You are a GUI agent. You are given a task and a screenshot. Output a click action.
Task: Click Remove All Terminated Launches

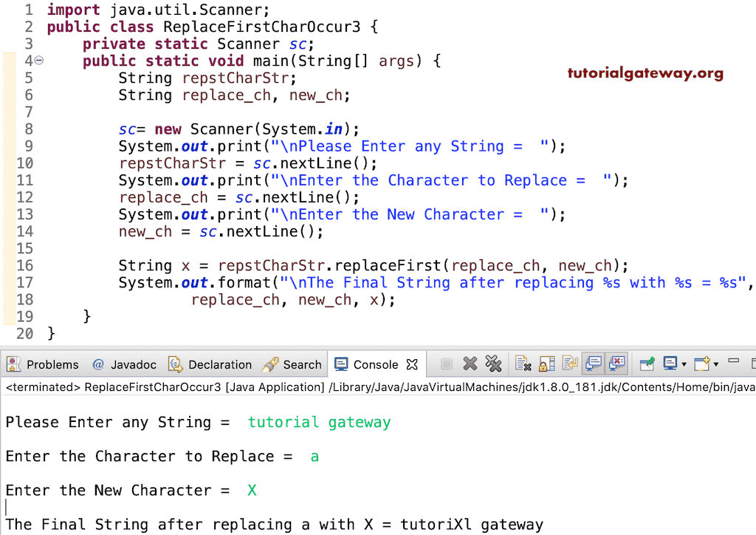pyautogui.click(x=493, y=364)
